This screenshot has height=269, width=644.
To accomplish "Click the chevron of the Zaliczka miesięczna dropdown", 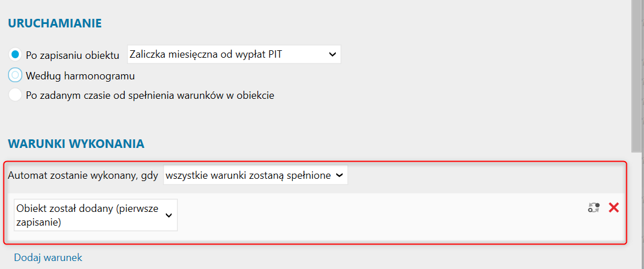I will 332,54.
